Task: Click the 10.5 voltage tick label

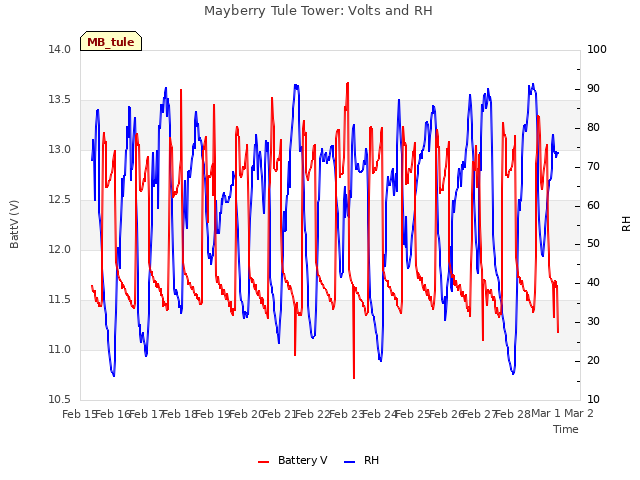Action: point(60,399)
